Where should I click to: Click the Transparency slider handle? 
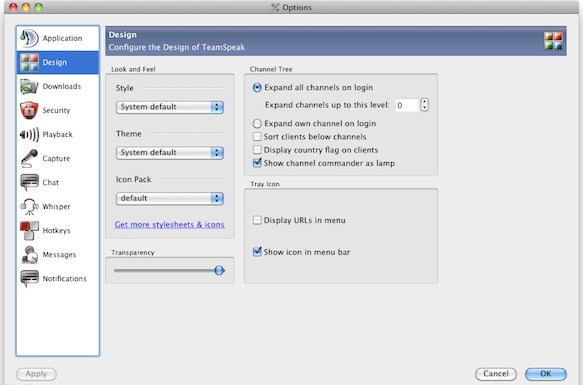[x=219, y=270]
